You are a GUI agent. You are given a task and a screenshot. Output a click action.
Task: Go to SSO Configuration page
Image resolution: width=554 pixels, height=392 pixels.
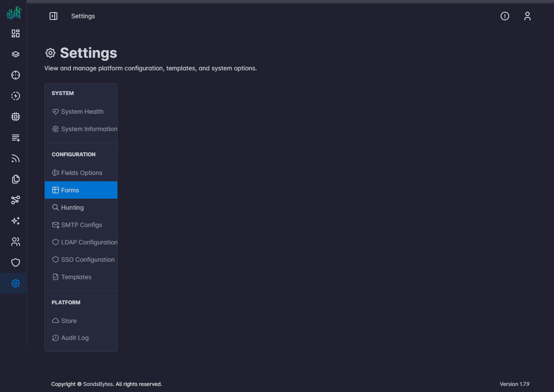point(81,260)
